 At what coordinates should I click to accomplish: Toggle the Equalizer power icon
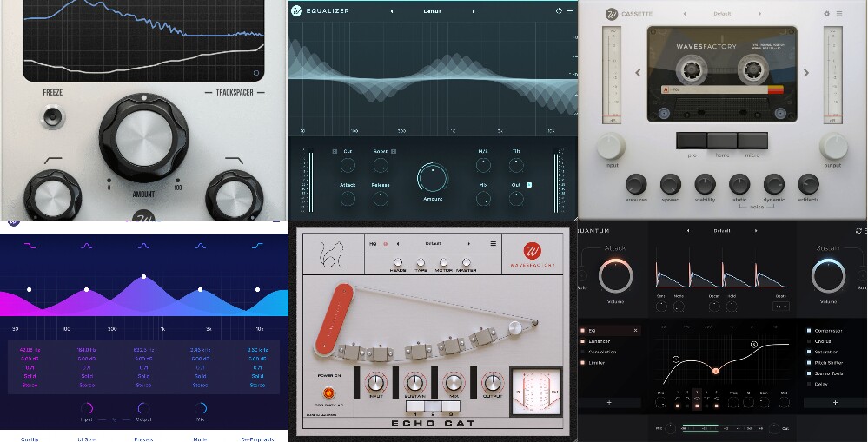[558, 10]
